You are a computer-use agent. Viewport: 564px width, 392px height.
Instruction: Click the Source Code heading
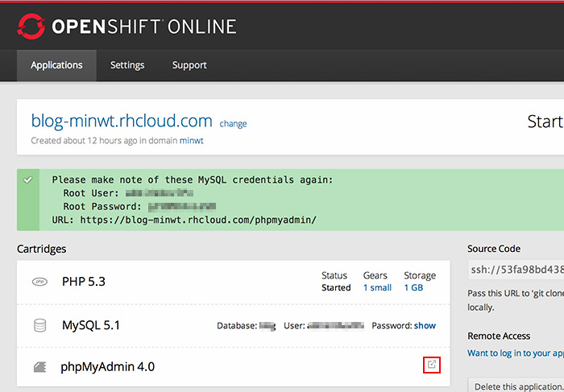click(494, 249)
